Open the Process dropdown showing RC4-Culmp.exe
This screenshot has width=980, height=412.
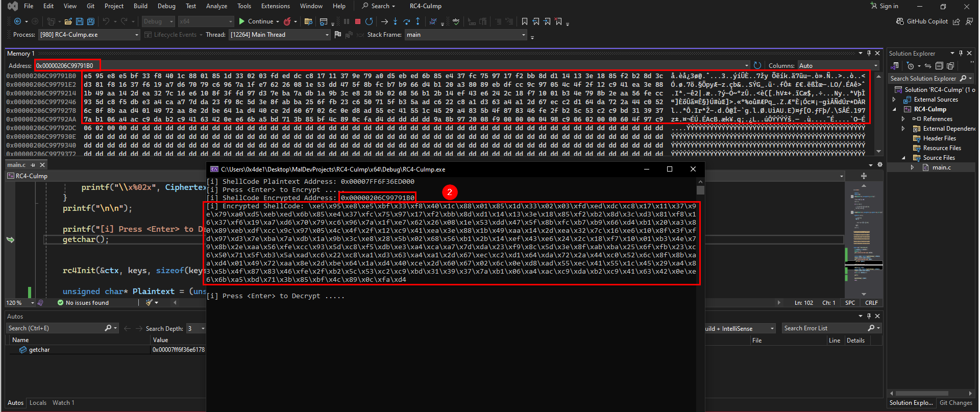pyautogui.click(x=89, y=35)
